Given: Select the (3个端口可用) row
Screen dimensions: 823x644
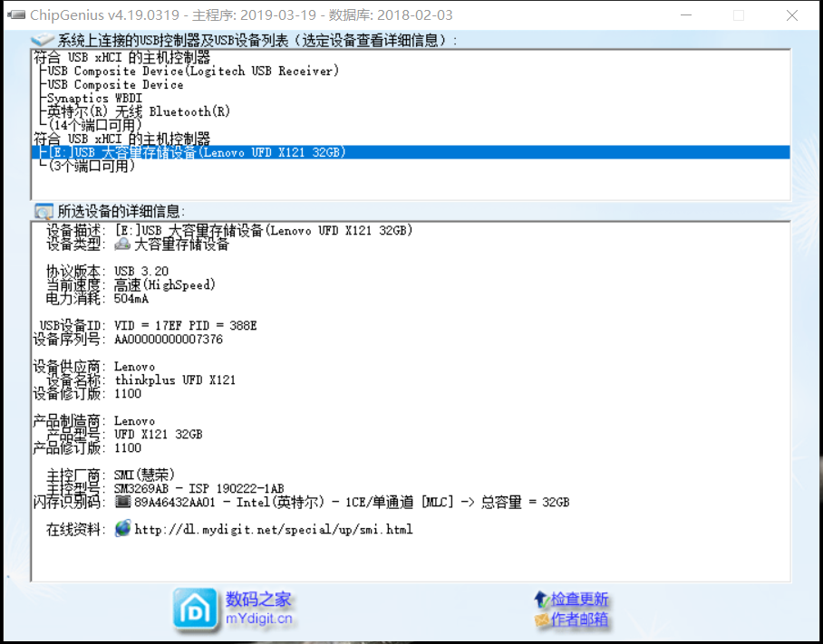Looking at the screenshot, I should pyautogui.click(x=92, y=167).
